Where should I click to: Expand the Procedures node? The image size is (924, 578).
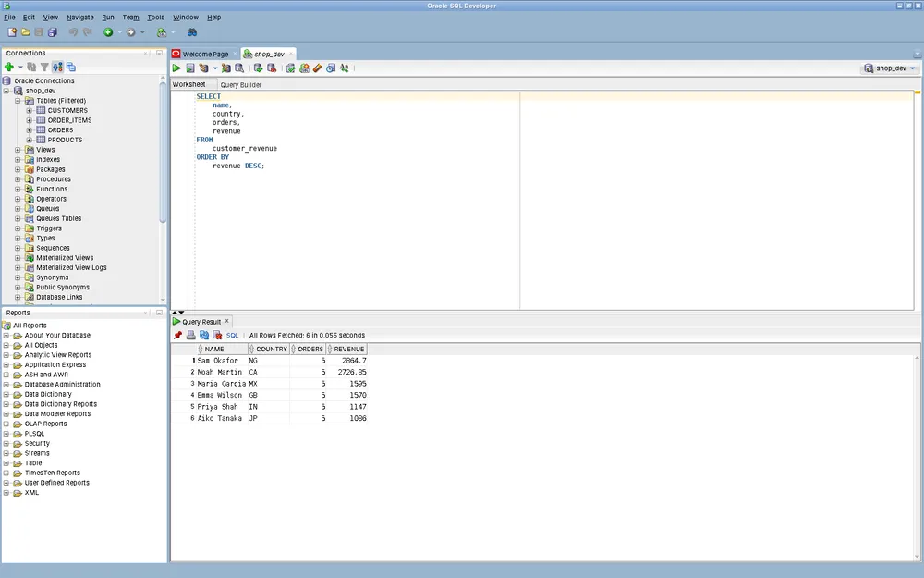18,179
